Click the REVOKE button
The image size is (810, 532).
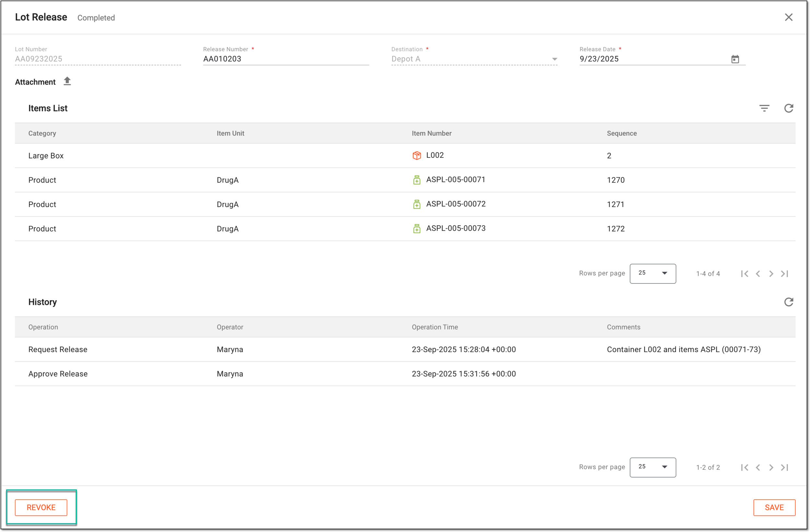tap(41, 507)
